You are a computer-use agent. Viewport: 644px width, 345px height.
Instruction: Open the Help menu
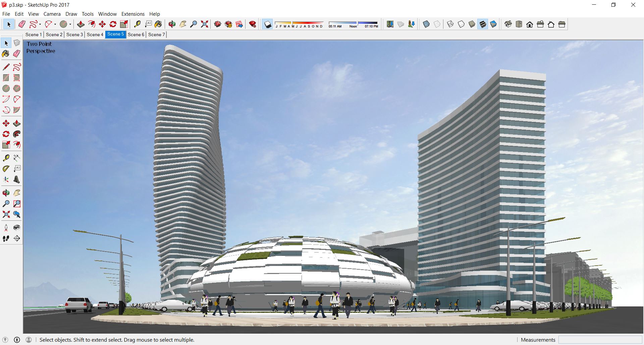(155, 14)
